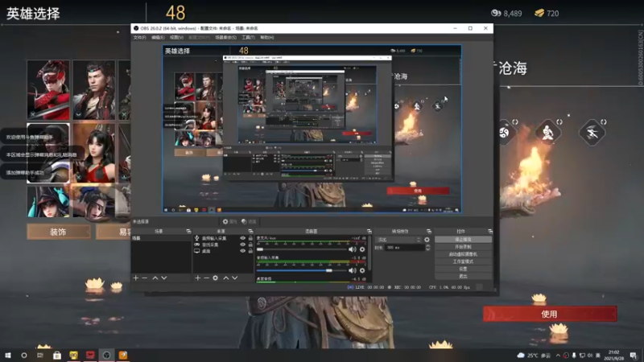Select the teal-haired witch hat hero portrait
The width and height of the screenshot is (644, 362).
click(48, 202)
